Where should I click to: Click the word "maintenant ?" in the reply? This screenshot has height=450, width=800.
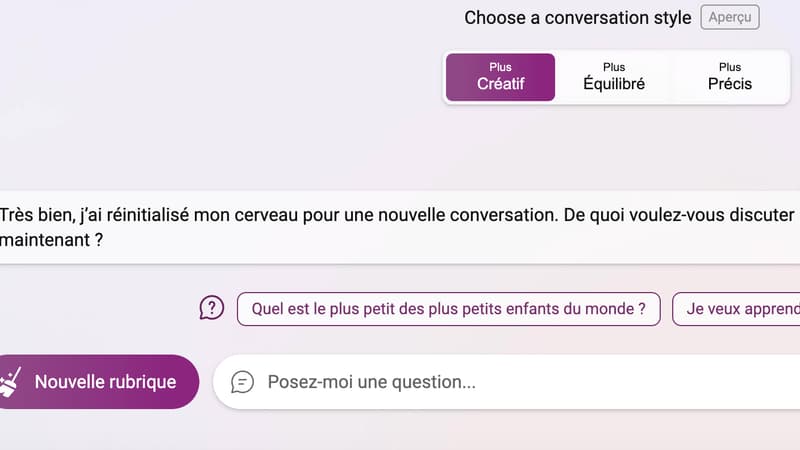[52, 241]
